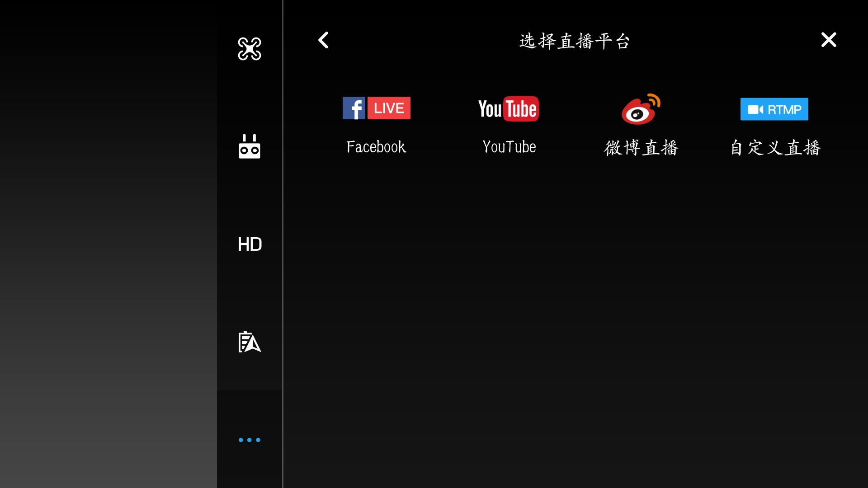The image size is (868, 488).
Task: Choose the Facebook text label
Action: click(376, 147)
